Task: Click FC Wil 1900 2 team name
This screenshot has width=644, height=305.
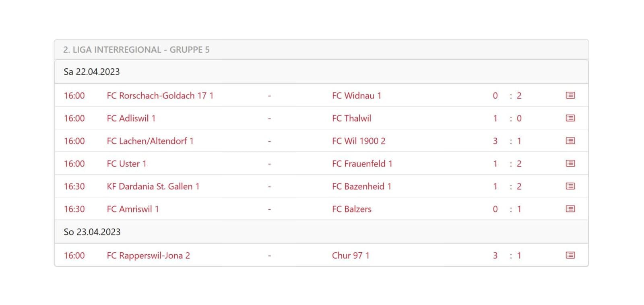Action: pos(358,141)
